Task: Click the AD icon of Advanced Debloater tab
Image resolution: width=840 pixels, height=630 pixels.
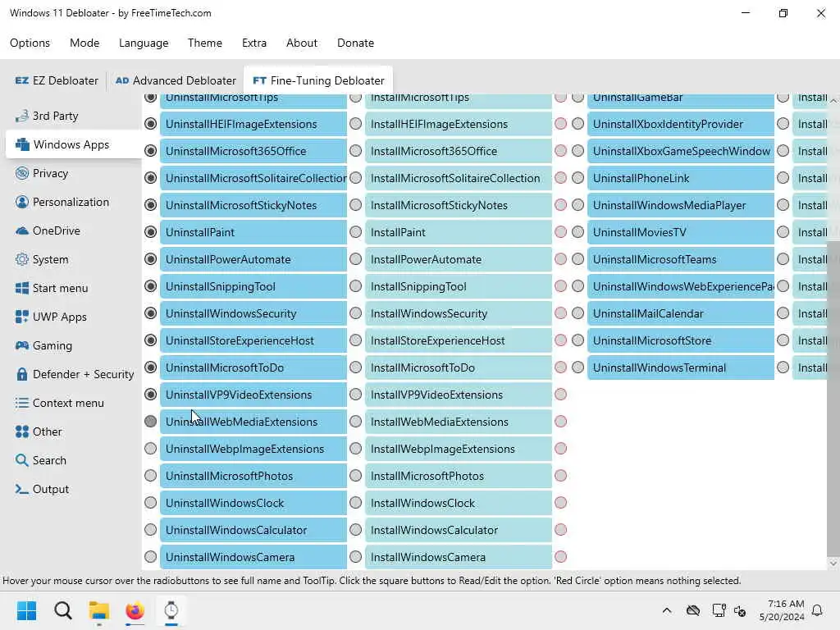Action: point(122,80)
